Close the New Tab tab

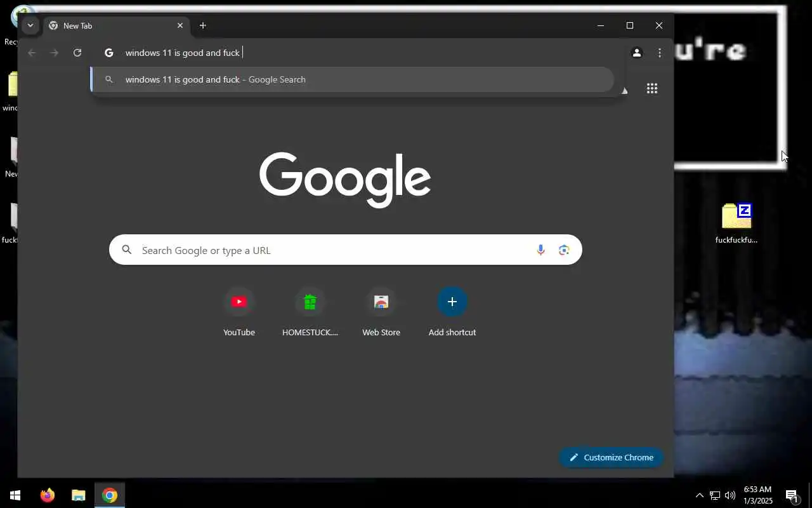coord(180,25)
